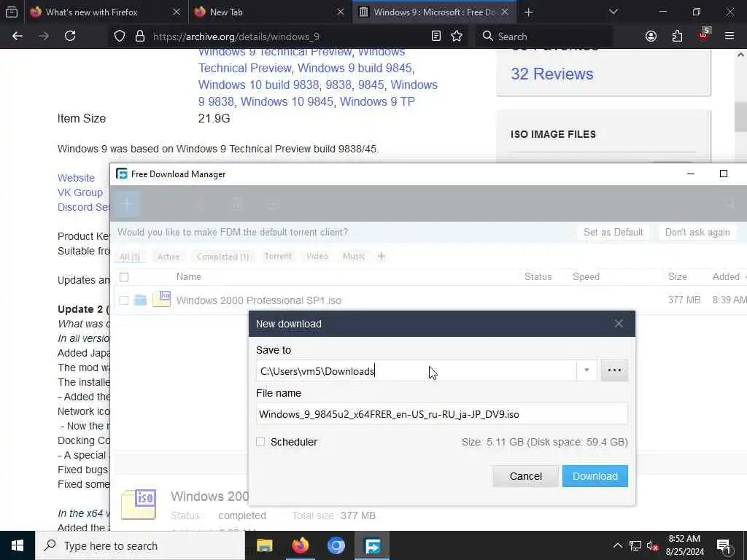
Task: Open the notification center icon
Action: click(724, 545)
